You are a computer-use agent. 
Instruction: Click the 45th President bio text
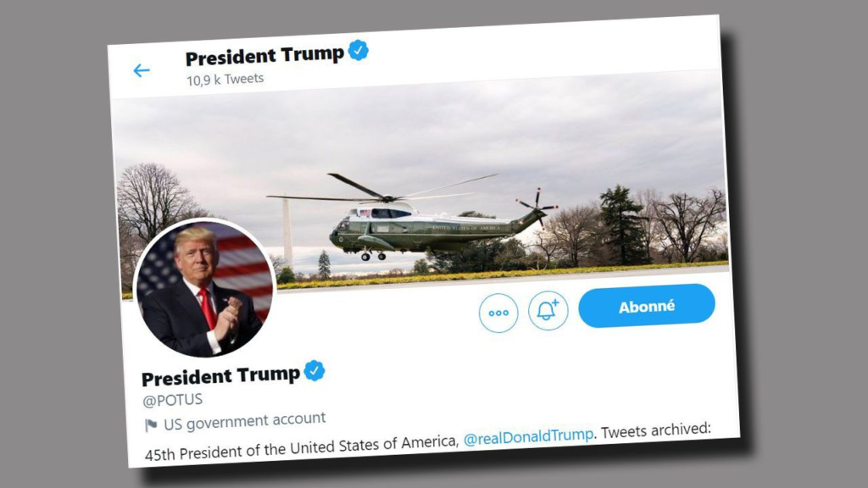tap(302, 447)
